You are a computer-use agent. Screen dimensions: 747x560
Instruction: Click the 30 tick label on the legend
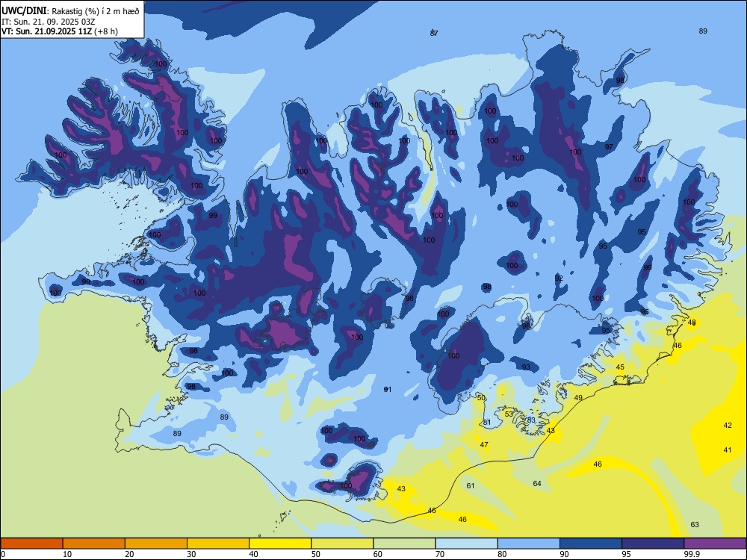point(191,554)
